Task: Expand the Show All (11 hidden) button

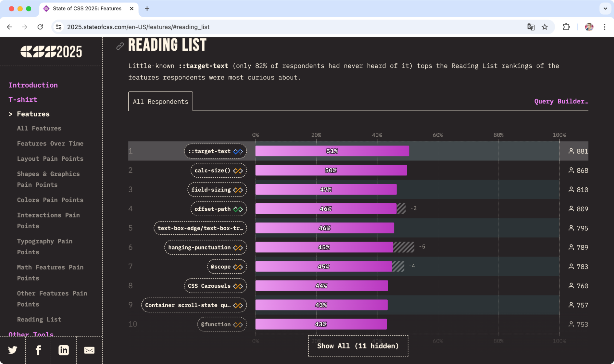Action: point(358,346)
